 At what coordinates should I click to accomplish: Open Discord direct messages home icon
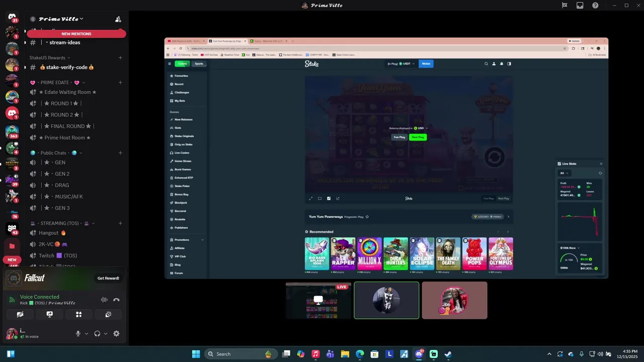coord(12,17)
